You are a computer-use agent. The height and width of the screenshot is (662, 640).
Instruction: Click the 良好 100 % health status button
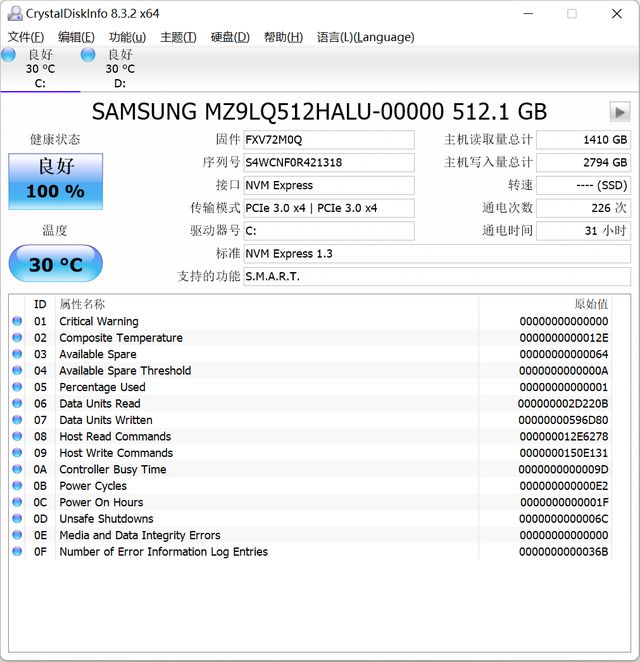55,182
